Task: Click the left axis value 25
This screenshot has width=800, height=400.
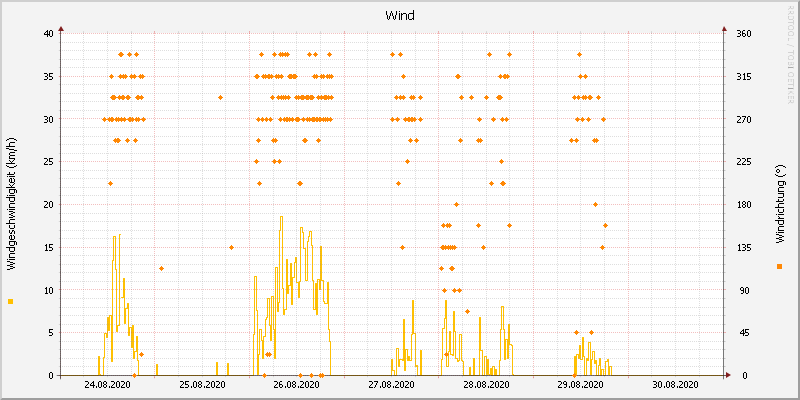Action: click(x=48, y=162)
